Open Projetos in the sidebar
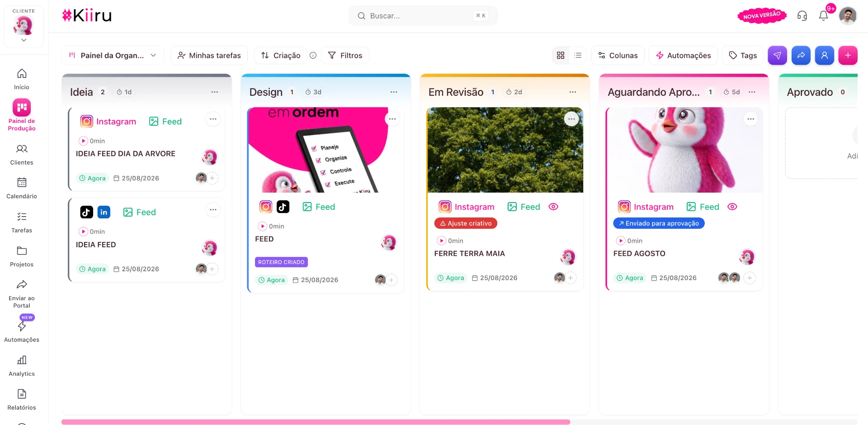This screenshot has height=425, width=868. pos(22,256)
